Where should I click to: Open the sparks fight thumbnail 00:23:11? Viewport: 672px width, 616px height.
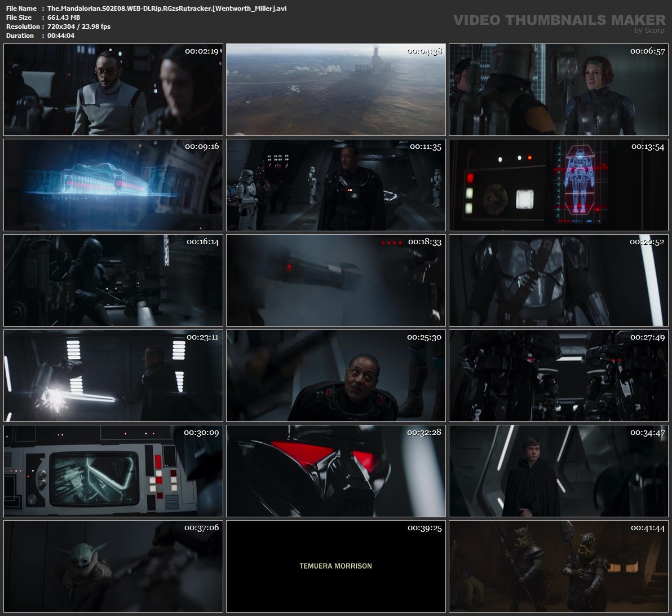coord(113,375)
